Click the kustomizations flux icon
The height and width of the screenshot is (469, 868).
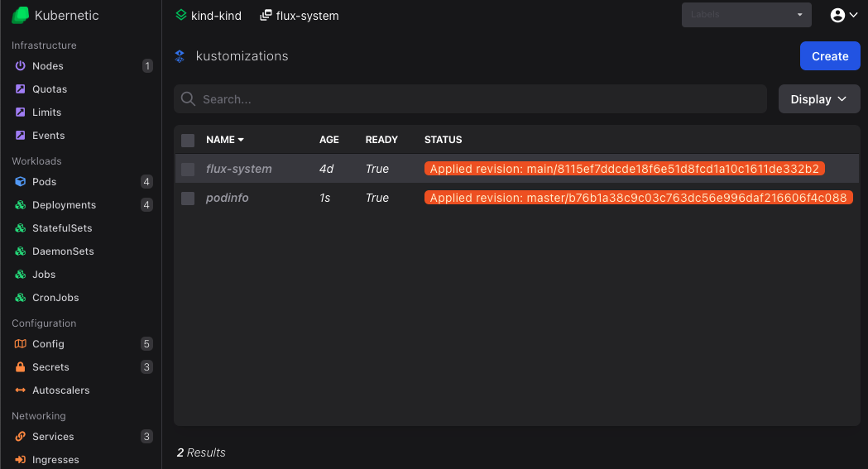180,56
